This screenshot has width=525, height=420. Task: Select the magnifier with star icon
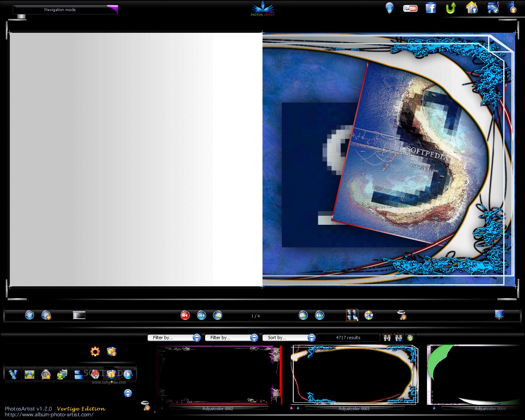point(46,374)
